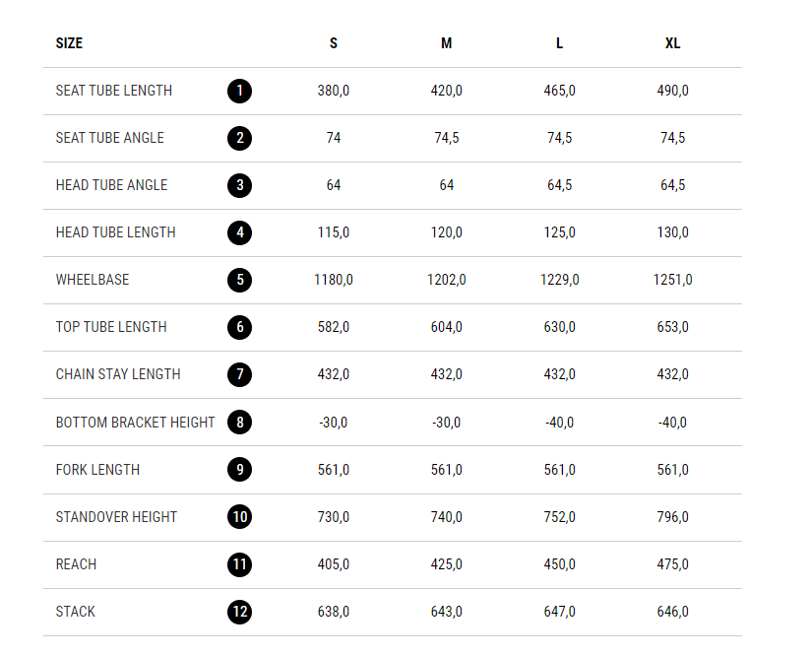812x656 pixels.
Task: Click the number 5 wheelbase badge
Action: tap(239, 281)
